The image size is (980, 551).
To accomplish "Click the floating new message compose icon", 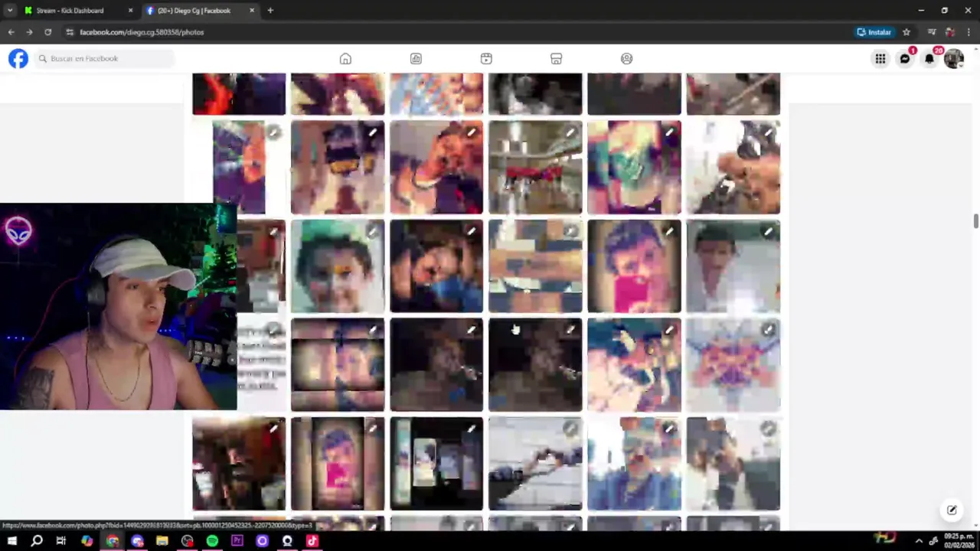I will pos(952,510).
